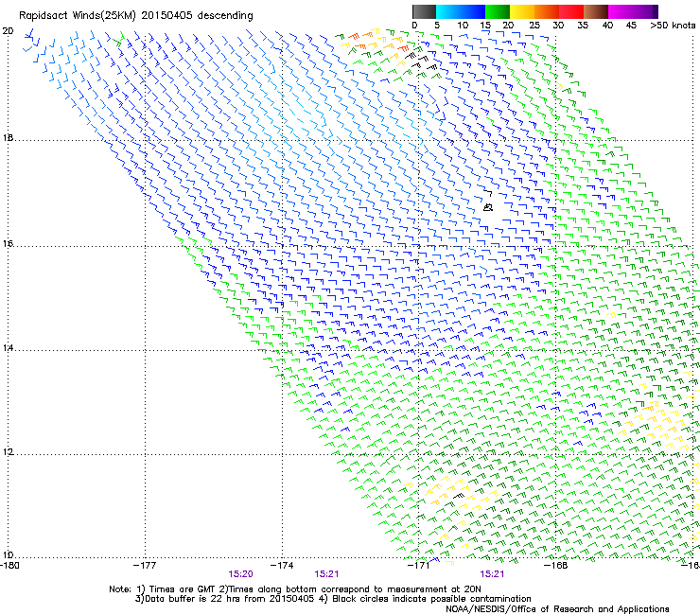The image size is (700, 615).
Task: Click the brown 35-40 knots color segment
Action: pyautogui.click(x=596, y=11)
